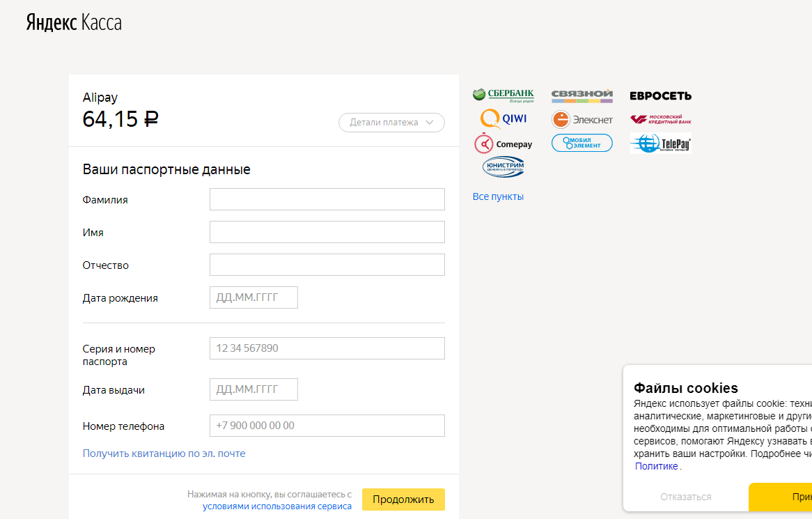Focus the Номер телефона field

coord(327,426)
